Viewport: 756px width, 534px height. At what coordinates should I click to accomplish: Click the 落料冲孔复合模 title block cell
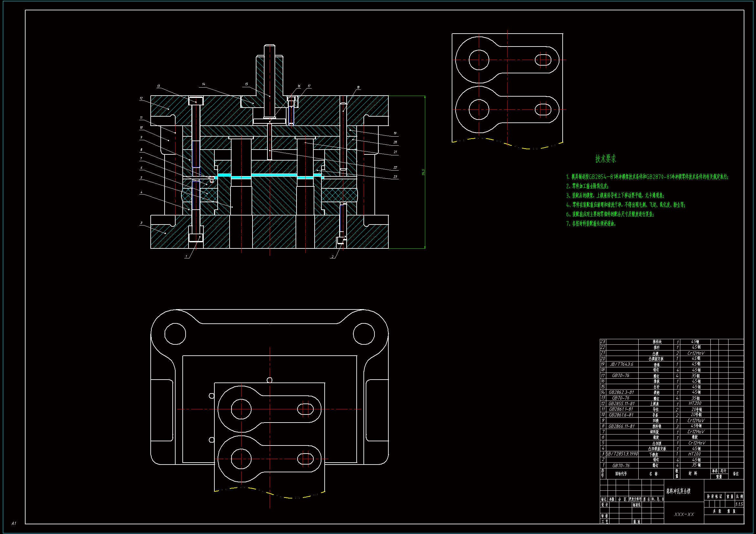coord(678,491)
